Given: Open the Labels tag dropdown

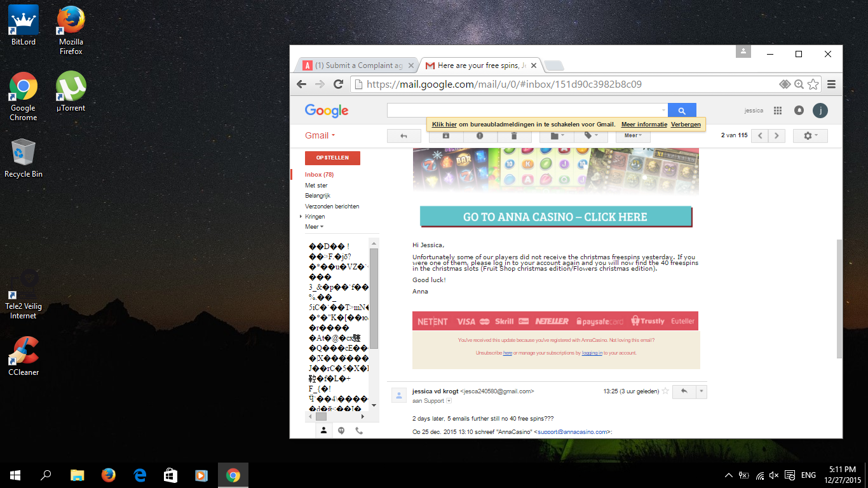Looking at the screenshot, I should click(x=590, y=135).
